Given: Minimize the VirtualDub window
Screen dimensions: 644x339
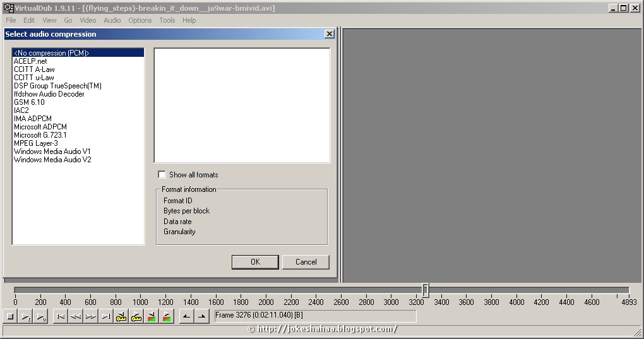Looking at the screenshot, I should (613, 8).
